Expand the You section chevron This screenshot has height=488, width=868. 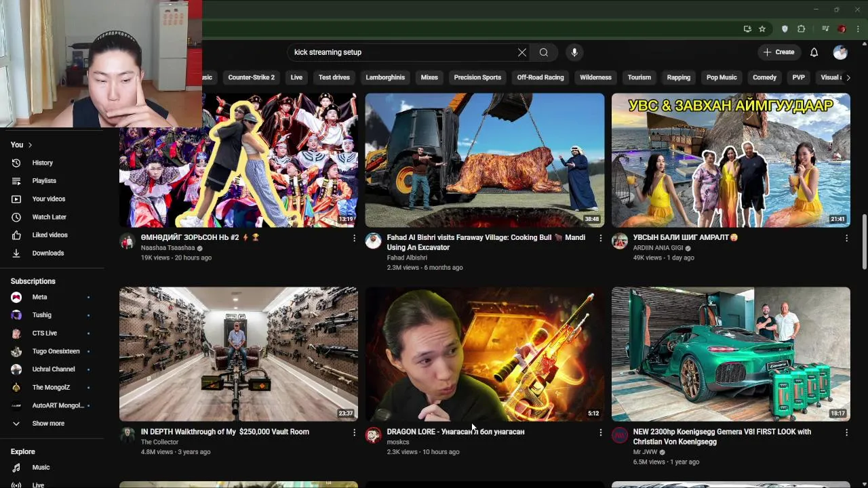30,145
